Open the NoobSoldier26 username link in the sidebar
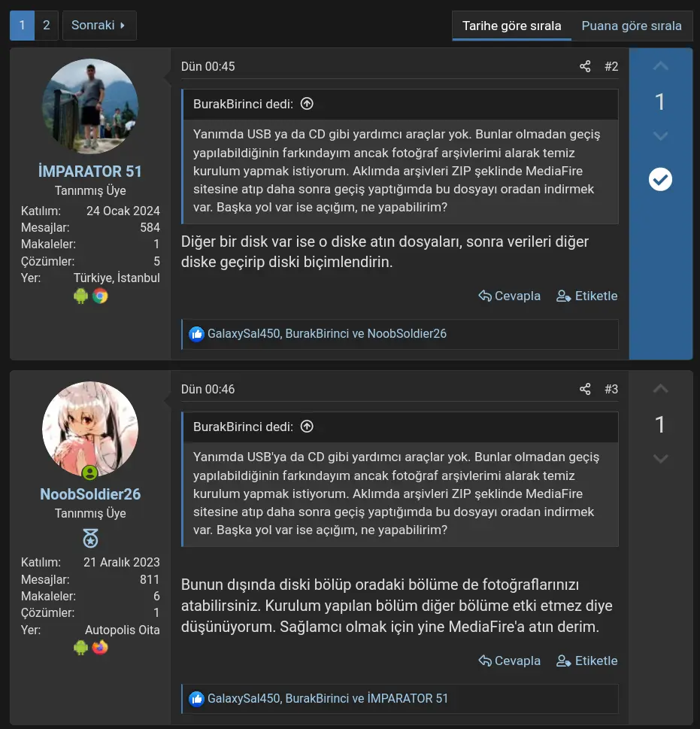 click(90, 494)
